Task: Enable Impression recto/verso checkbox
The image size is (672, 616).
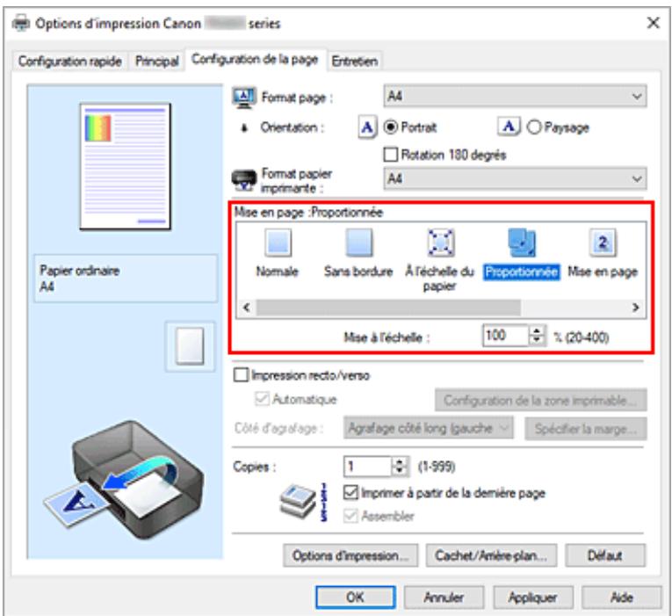Action: pos(241,375)
